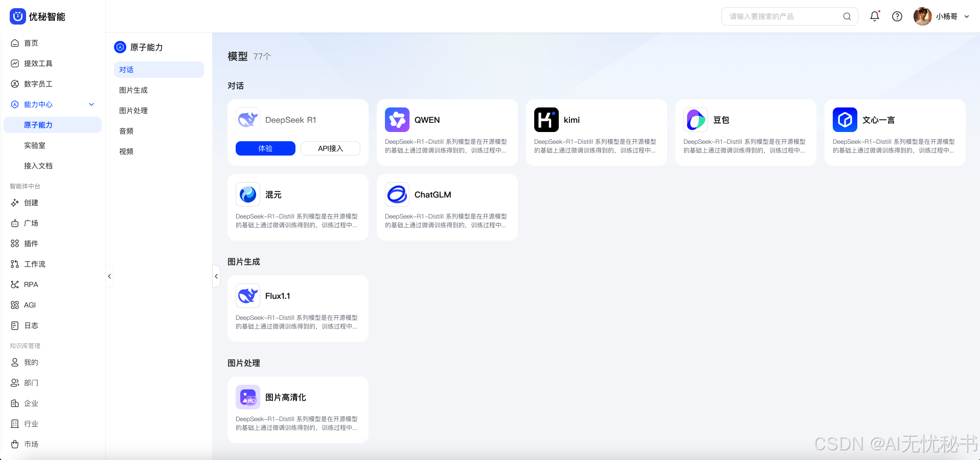This screenshot has height=460, width=980.
Task: Open the 文心一言 model icon
Action: tap(845, 120)
